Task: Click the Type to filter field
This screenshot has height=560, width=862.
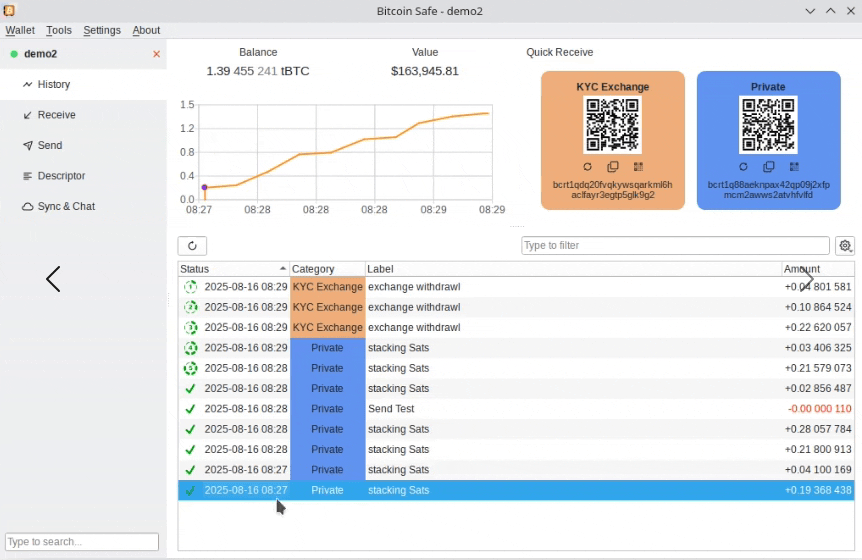Action: pyautogui.click(x=675, y=246)
